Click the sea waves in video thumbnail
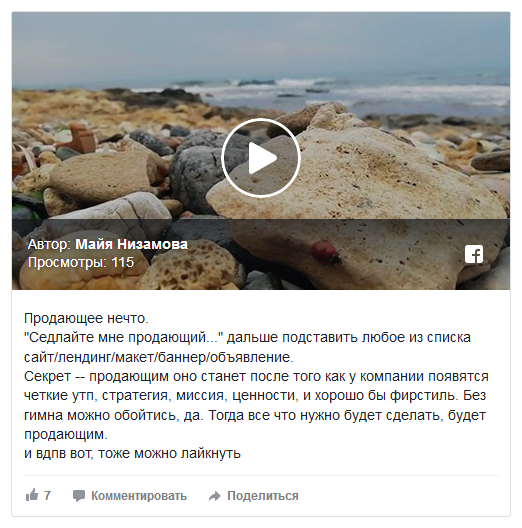Screen dimensions: 522x528 [x=337, y=89]
